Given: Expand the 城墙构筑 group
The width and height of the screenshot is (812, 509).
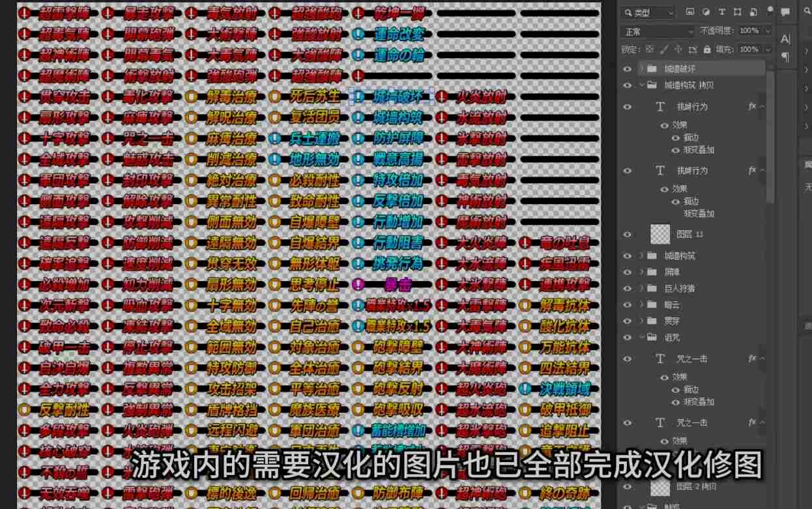Looking at the screenshot, I should [x=641, y=256].
